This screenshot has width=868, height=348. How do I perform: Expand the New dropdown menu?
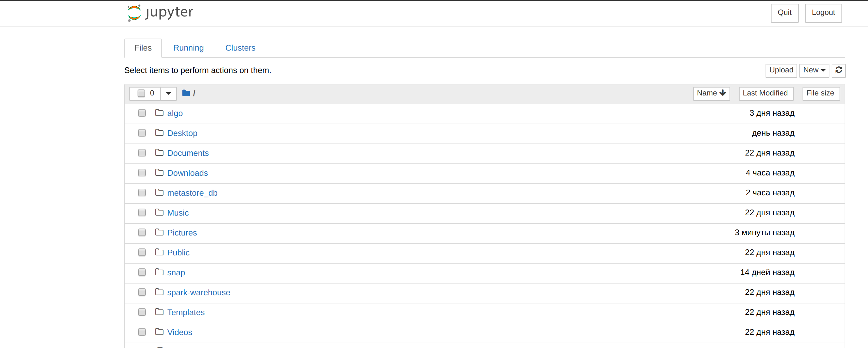(x=814, y=70)
